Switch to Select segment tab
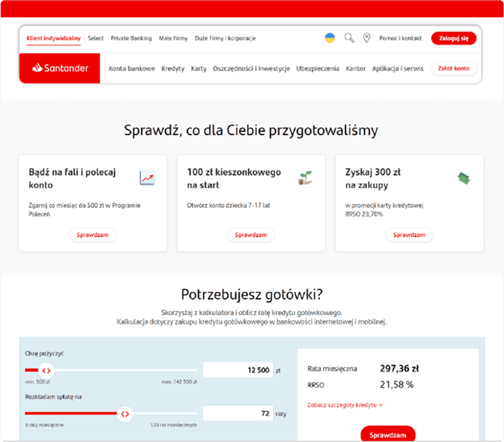The width and height of the screenshot is (504, 442). point(96,38)
